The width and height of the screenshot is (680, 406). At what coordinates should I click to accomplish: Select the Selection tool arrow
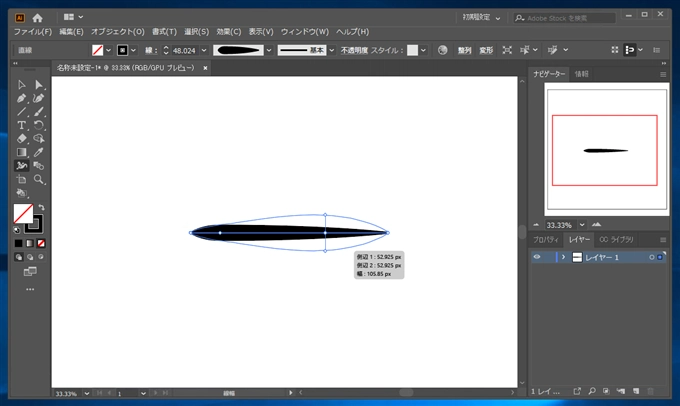[x=21, y=85]
